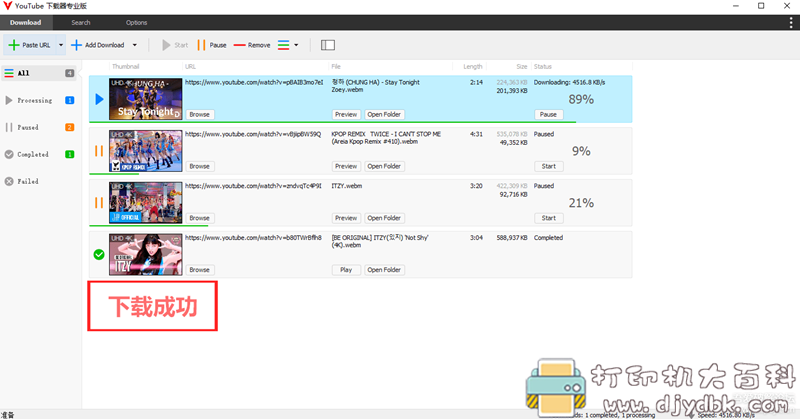Start the 21% paused ITZY download

(x=548, y=218)
